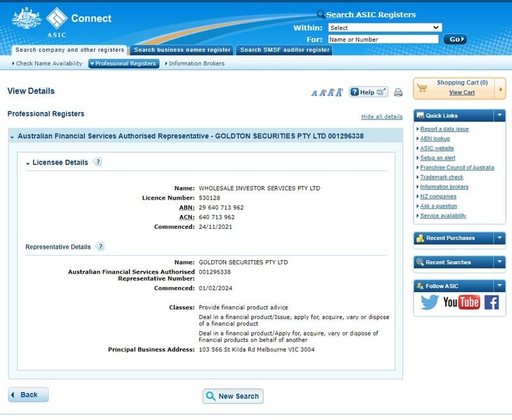Viewport: 512px width, 420px height.
Task: Select WHOLESALE INVESTOR SERVICES PTY LTD name
Action: (x=259, y=188)
